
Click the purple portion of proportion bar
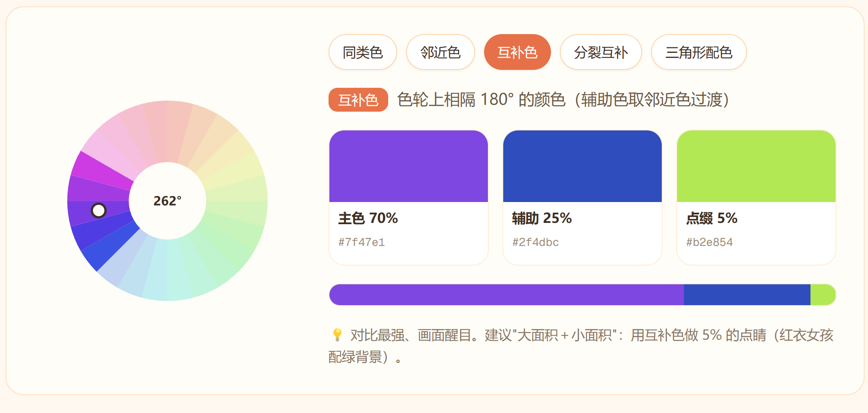point(507,295)
